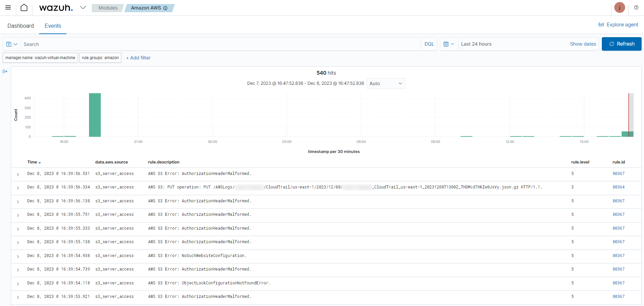Open the user avatar menu
This screenshot has width=644, height=306.
point(619,7)
